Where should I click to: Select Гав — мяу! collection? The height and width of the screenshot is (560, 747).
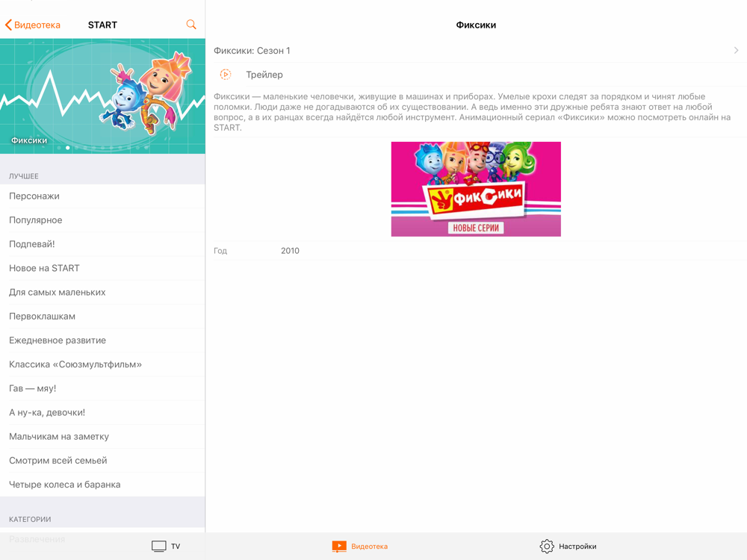pyautogui.click(x=102, y=388)
